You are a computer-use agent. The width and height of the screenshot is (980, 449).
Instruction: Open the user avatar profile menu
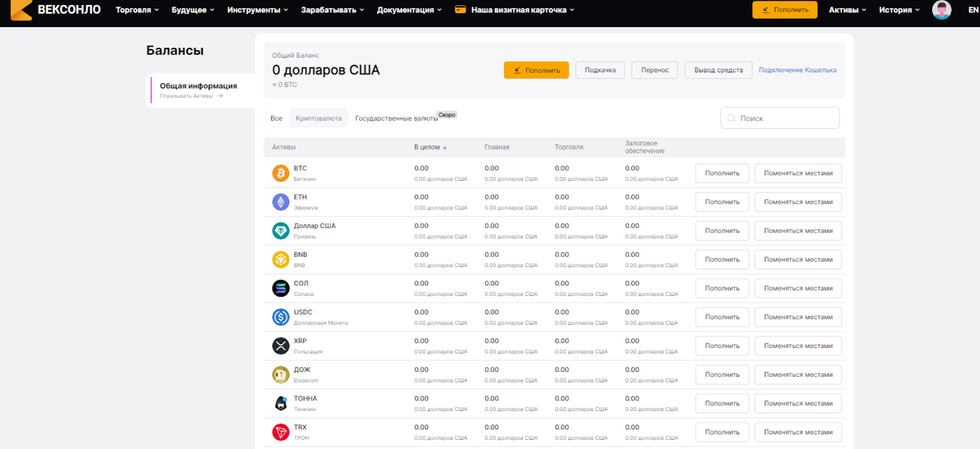point(941,10)
